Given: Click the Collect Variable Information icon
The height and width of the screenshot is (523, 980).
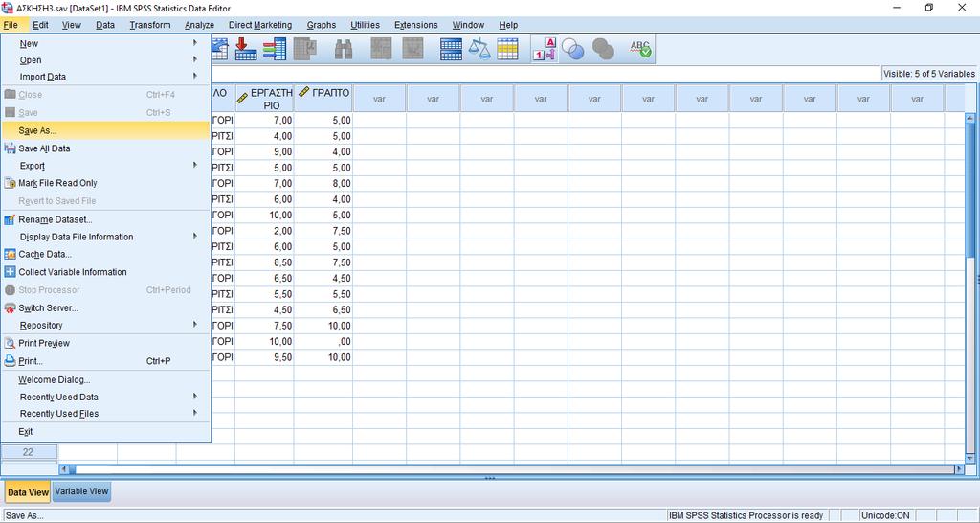Looking at the screenshot, I should point(10,272).
